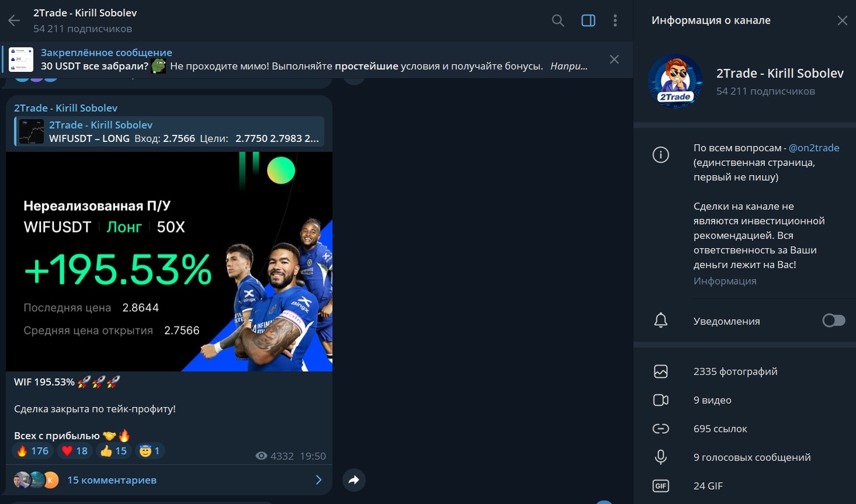Open search in the channel
Screen dimensions: 856x504
558,20
